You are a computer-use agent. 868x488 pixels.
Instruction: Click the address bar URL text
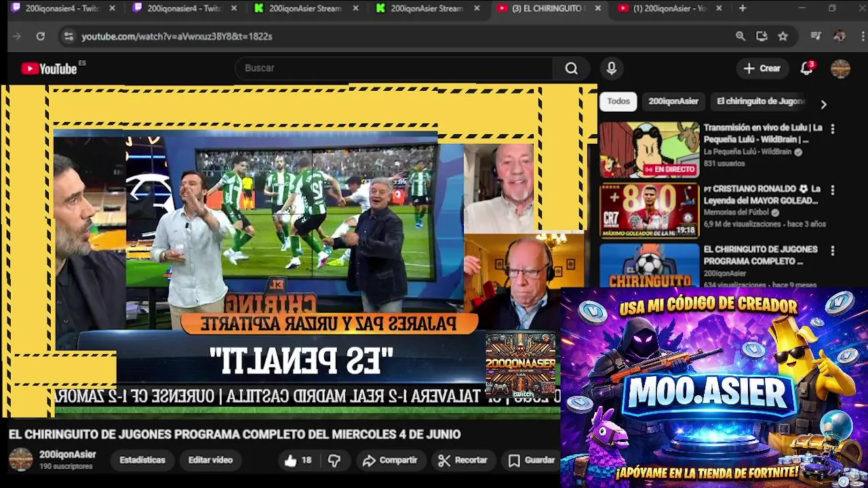pyautogui.click(x=177, y=37)
